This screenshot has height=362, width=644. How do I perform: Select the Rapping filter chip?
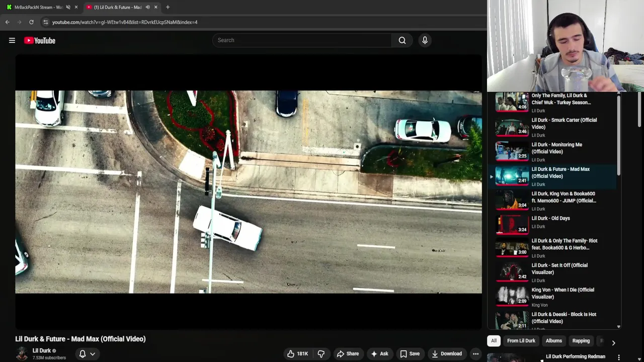[581, 340]
